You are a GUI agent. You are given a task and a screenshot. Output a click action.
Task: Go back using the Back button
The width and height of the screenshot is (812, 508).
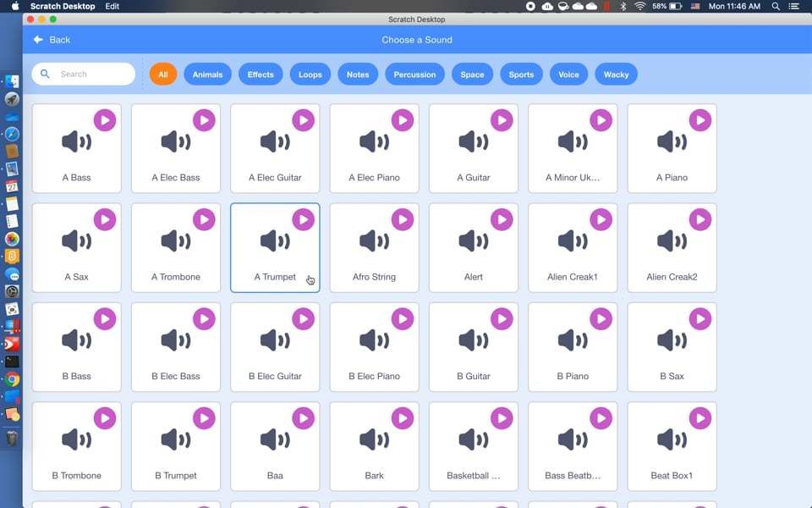click(52, 40)
